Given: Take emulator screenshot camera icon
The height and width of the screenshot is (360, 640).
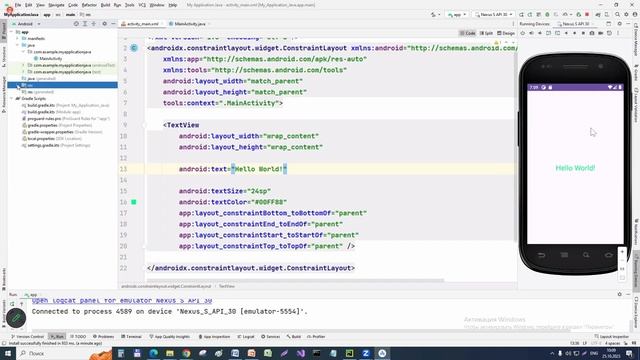Looking at the screenshot, I should click(592, 33).
